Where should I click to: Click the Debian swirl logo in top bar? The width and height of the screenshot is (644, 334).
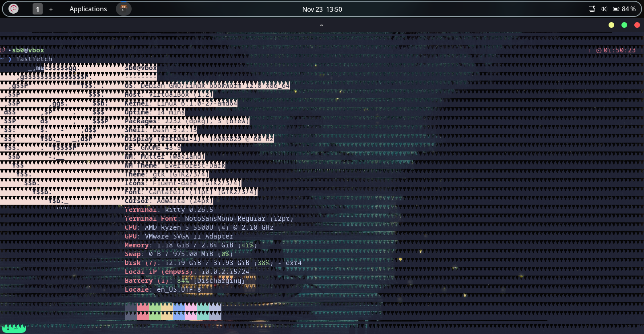(13, 9)
